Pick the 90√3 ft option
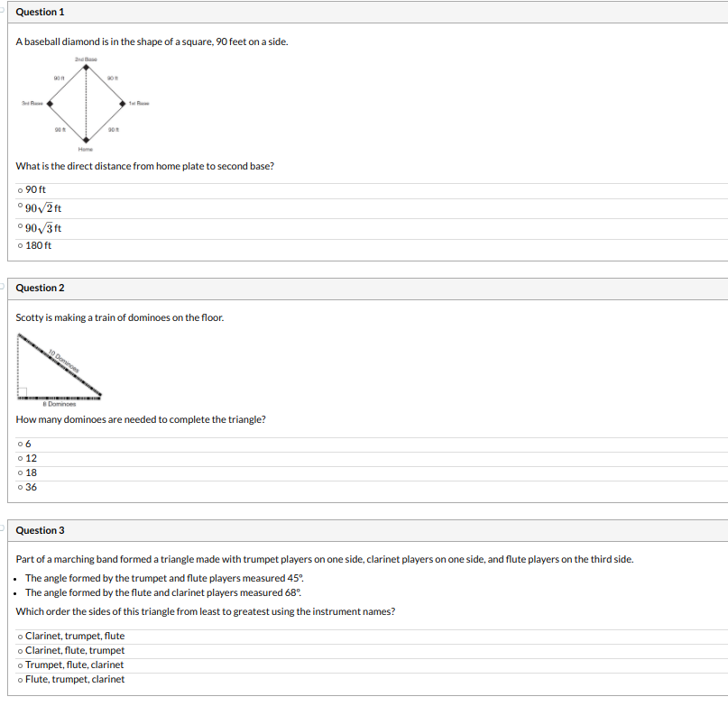 tap(20, 227)
